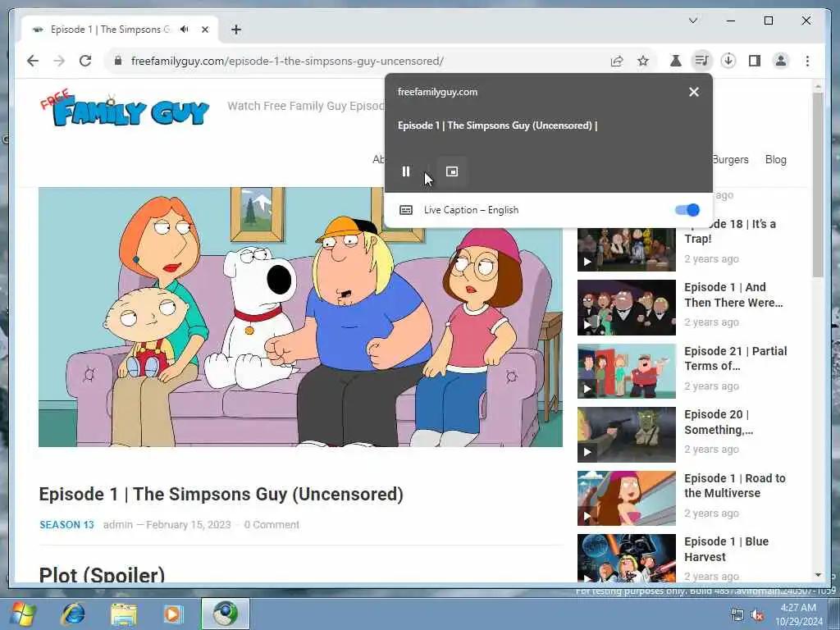Open the downloads toolbar icon

pyautogui.click(x=728, y=61)
